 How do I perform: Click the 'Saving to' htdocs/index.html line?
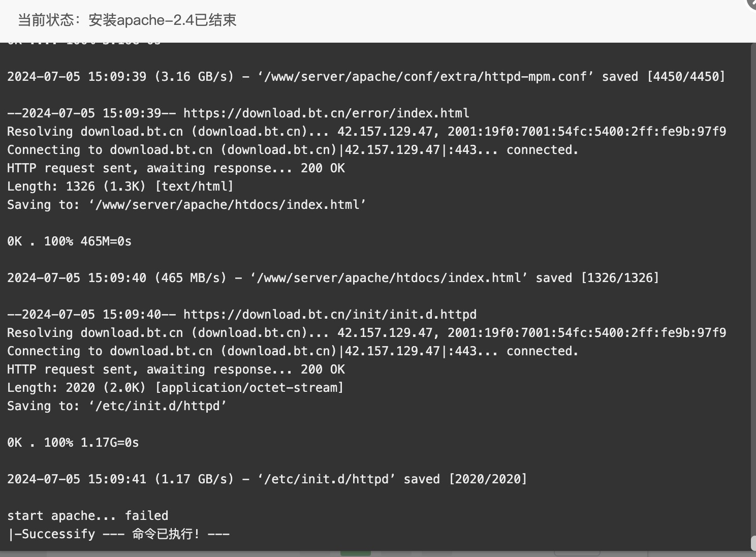click(x=186, y=205)
